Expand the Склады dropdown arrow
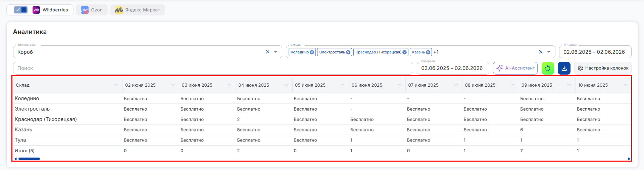 point(549,52)
